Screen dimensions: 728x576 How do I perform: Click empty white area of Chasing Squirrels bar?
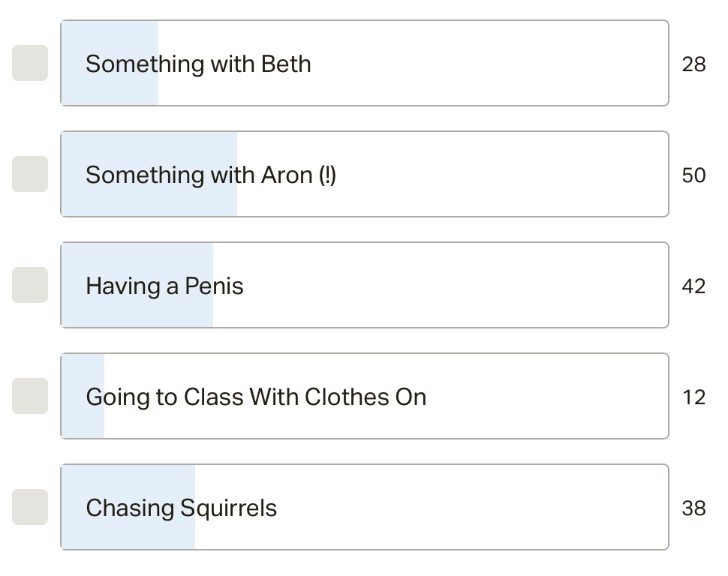(x=473, y=508)
